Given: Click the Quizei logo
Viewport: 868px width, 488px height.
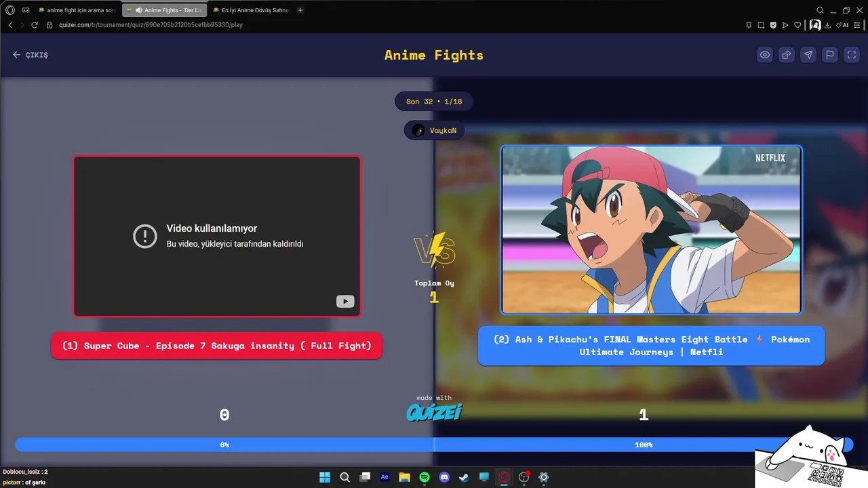Looking at the screenshot, I should pyautogui.click(x=434, y=411).
